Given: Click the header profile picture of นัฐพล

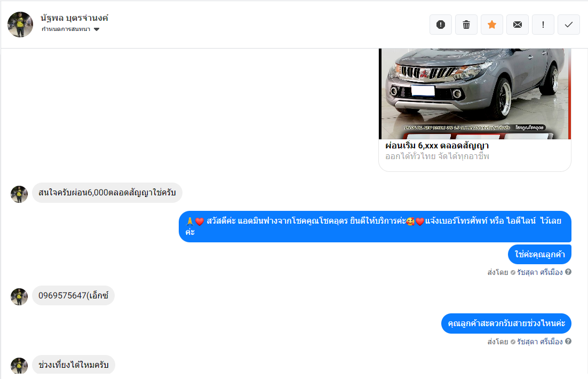Looking at the screenshot, I should [x=20, y=25].
